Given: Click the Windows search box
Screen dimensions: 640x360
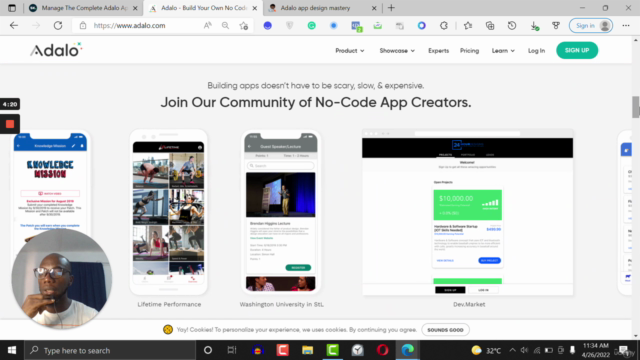Looking at the screenshot, I should coord(110,350).
